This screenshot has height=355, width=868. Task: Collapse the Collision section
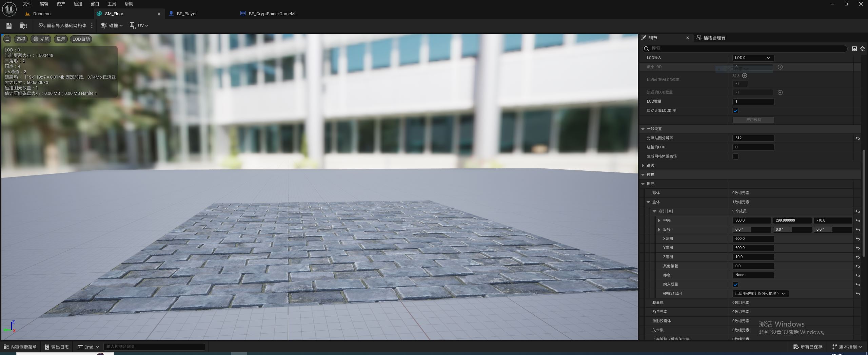point(643,174)
